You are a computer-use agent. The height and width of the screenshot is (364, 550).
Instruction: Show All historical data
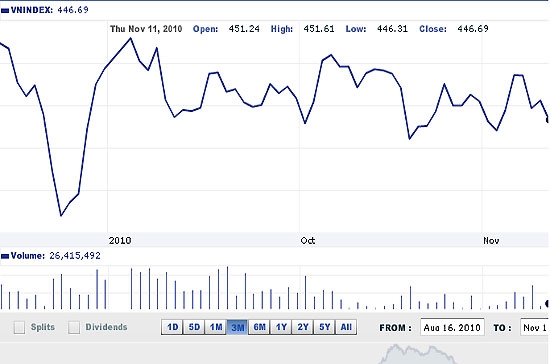coord(346,327)
